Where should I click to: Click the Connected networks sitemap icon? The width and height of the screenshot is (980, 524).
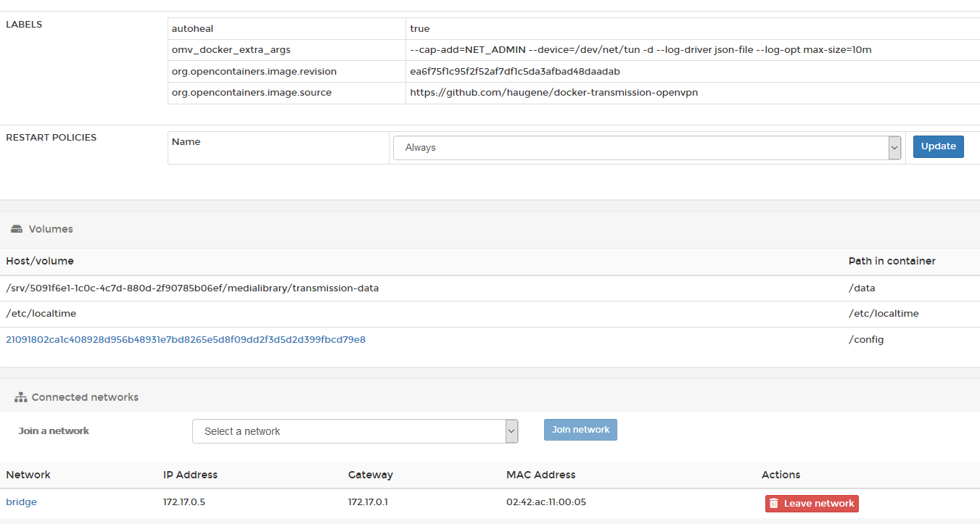coord(20,396)
